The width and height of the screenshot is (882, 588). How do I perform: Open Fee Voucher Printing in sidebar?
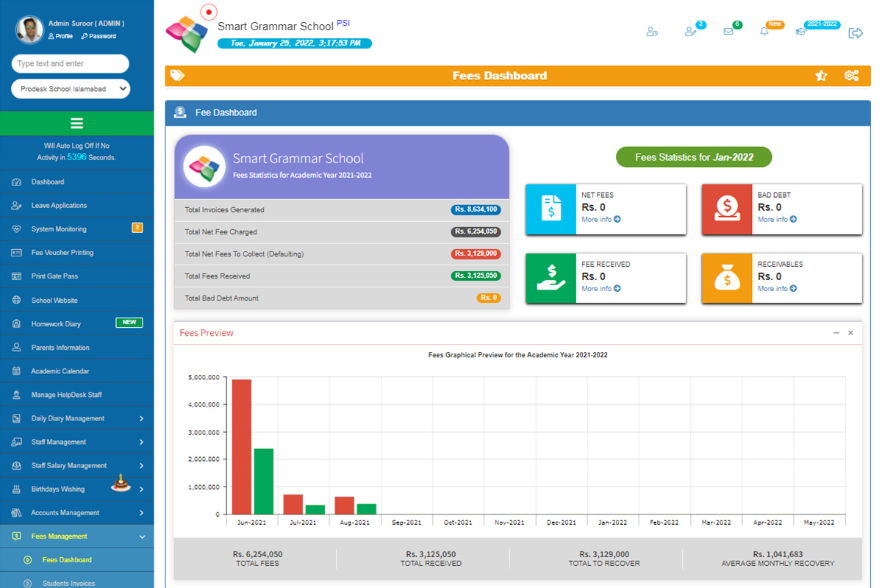62,253
